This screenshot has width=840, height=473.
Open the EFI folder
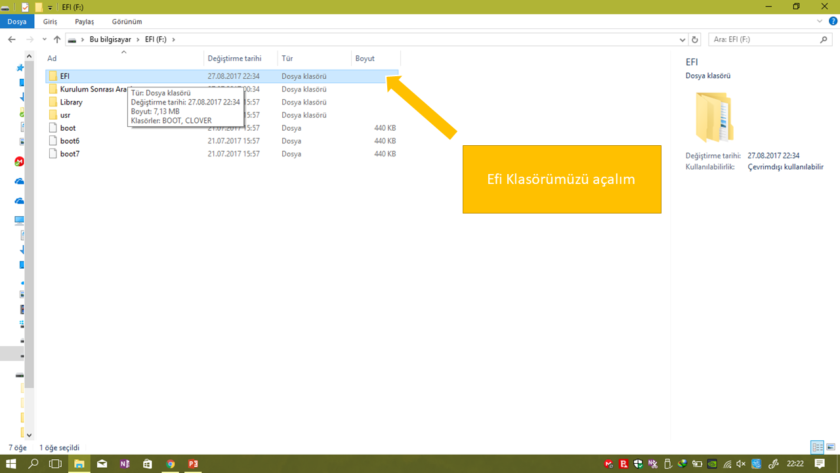65,75
